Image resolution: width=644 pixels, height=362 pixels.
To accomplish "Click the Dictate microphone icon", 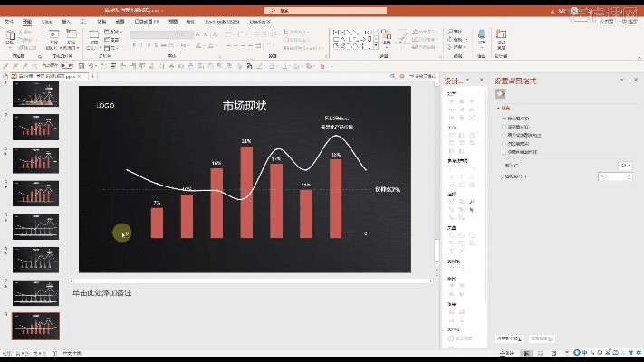I will pos(482,38).
